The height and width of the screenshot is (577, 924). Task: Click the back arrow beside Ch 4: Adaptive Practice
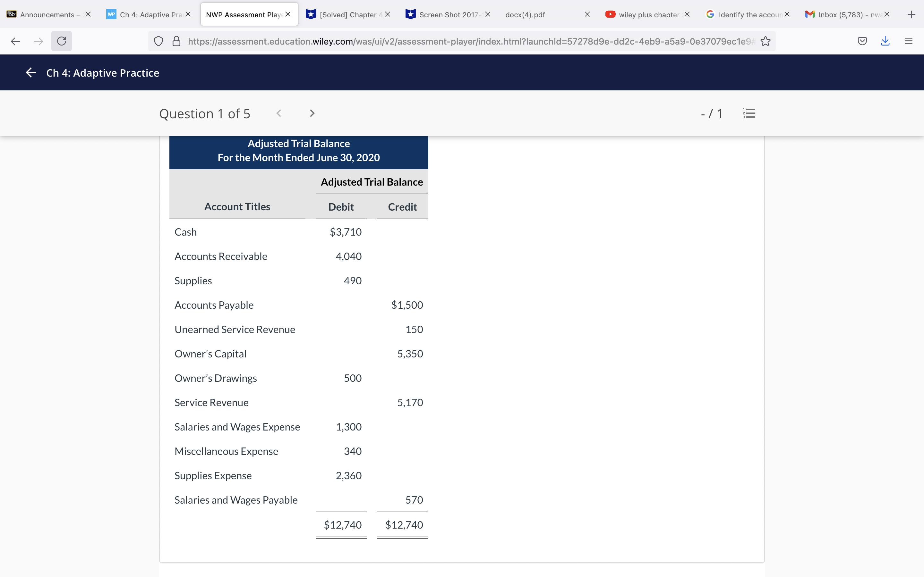(31, 72)
